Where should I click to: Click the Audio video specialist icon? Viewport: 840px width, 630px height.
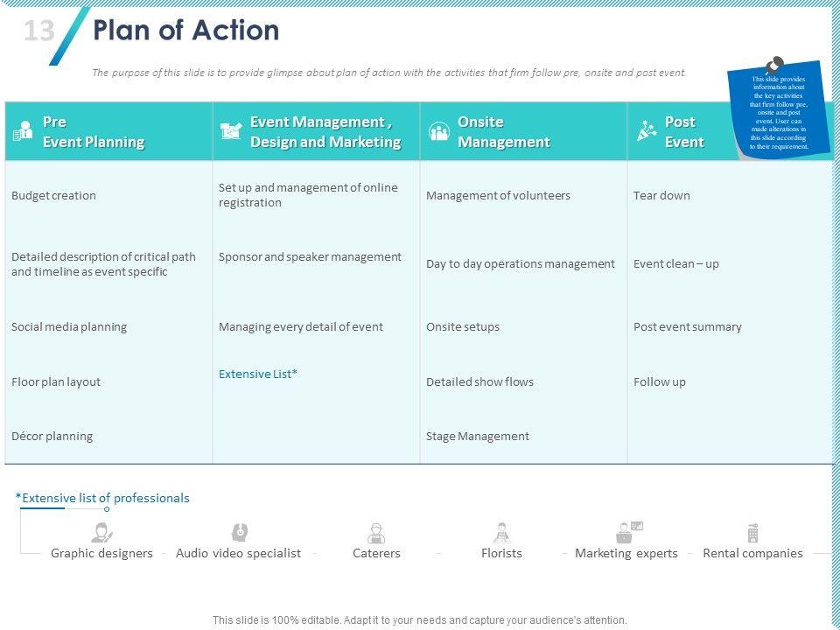[x=239, y=532]
